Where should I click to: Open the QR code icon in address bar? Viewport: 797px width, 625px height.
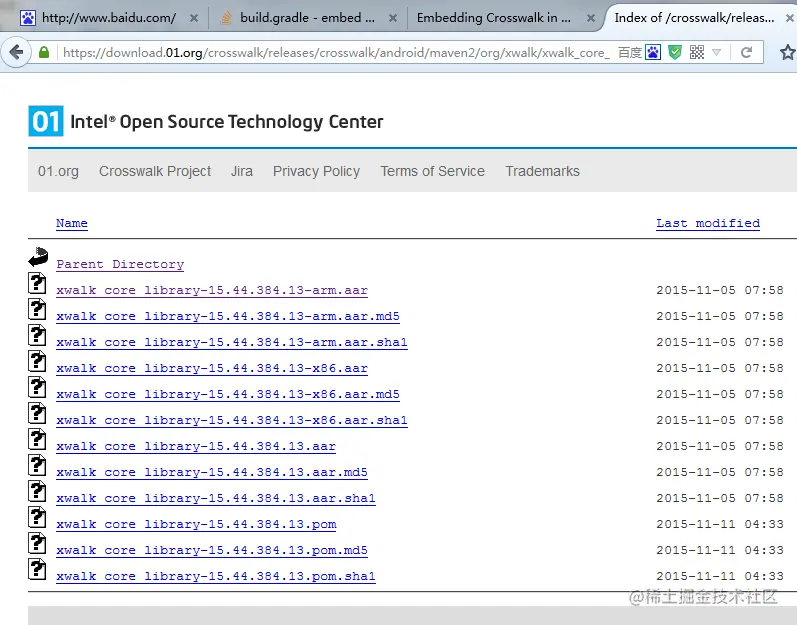[697, 52]
